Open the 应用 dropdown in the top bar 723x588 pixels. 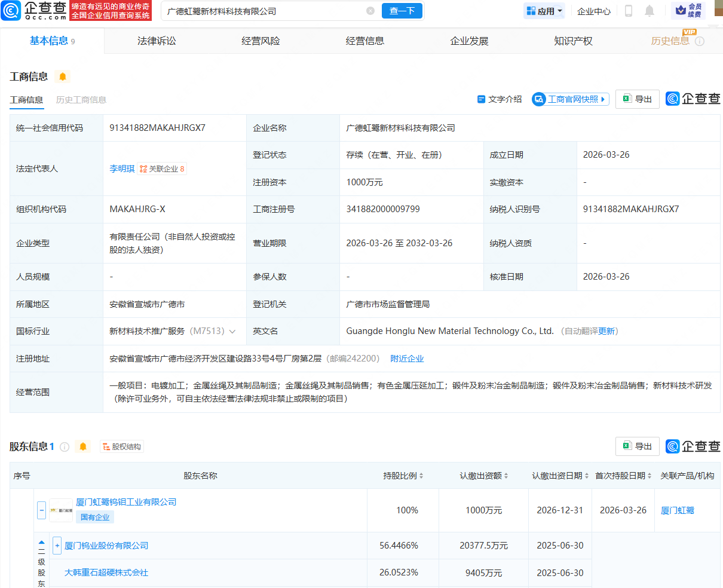(544, 11)
